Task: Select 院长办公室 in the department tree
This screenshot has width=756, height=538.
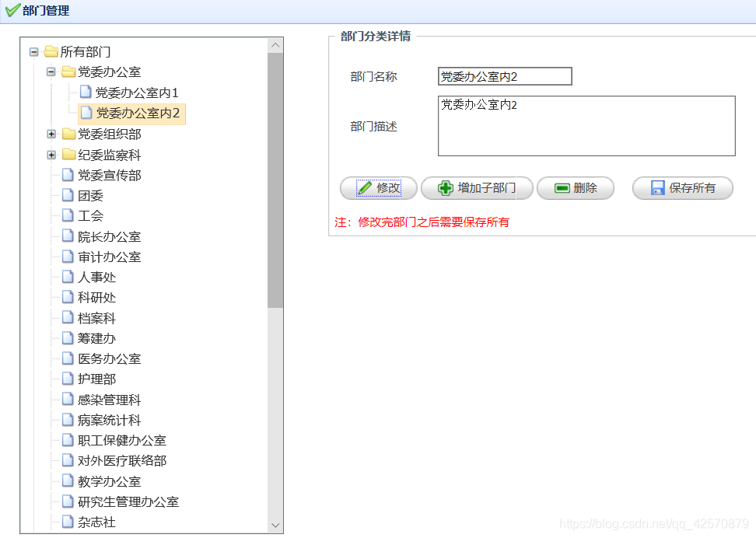Action: tap(110, 236)
